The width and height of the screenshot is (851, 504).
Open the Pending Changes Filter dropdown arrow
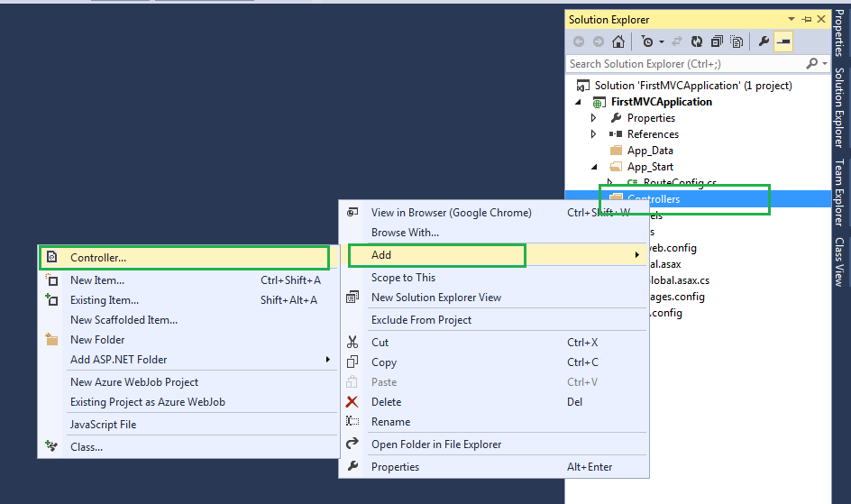[x=662, y=42]
